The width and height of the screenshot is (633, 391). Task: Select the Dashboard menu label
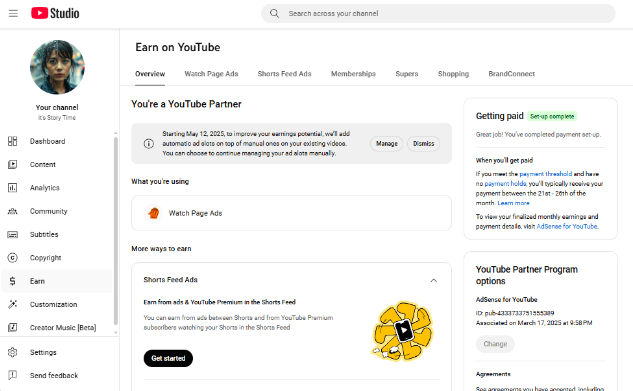pyautogui.click(x=47, y=141)
